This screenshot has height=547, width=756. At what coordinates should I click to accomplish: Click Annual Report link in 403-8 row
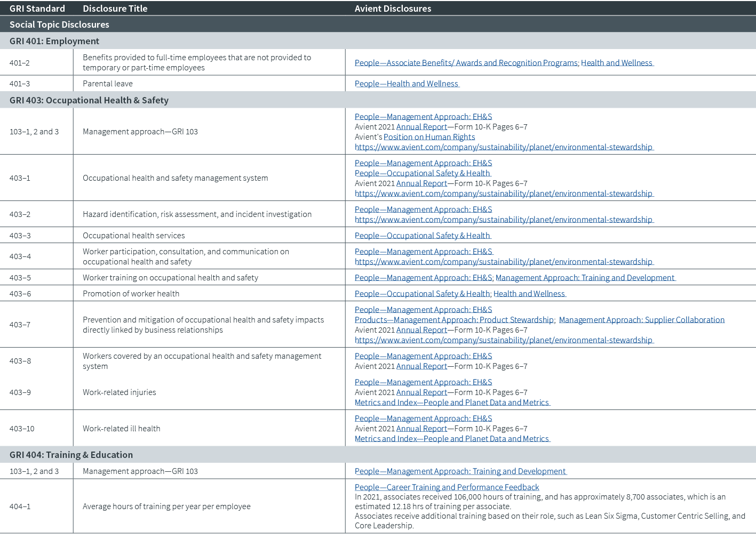[x=421, y=366]
